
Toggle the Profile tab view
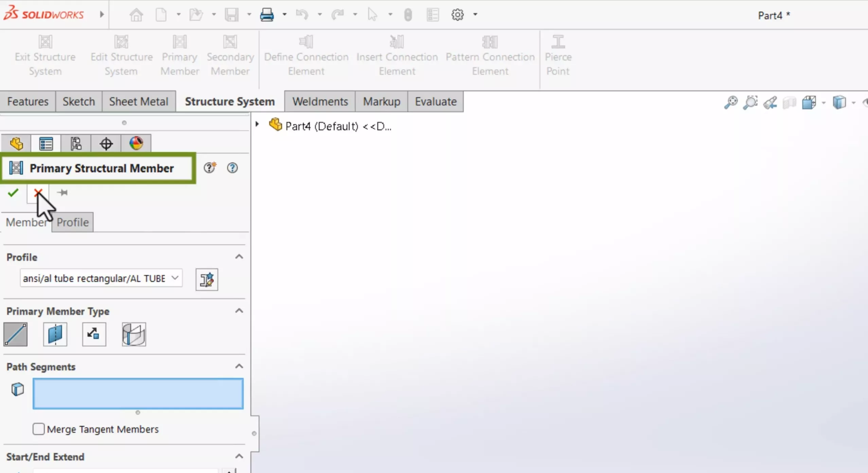coord(72,222)
